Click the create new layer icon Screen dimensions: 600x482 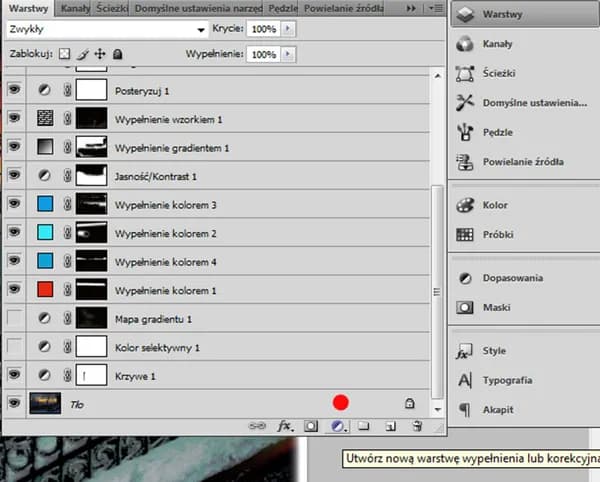coord(391,426)
